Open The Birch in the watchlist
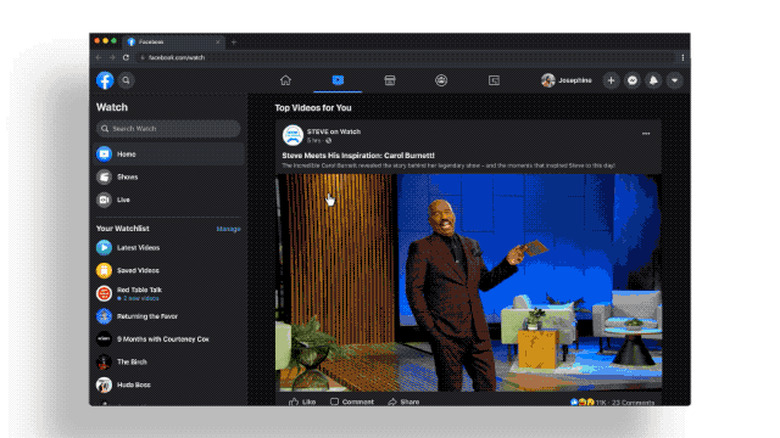This screenshot has width=780, height=438. tap(168, 362)
